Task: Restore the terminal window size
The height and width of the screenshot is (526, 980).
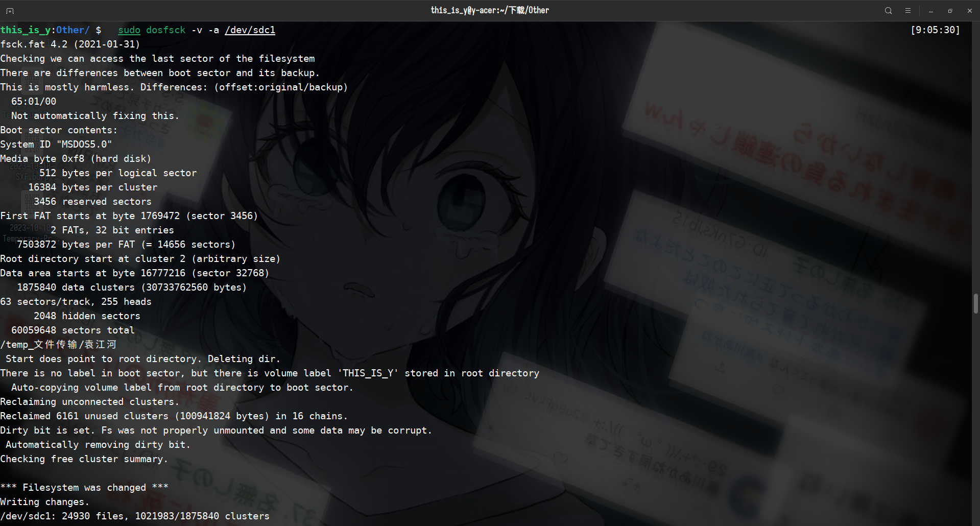Action: (950, 11)
